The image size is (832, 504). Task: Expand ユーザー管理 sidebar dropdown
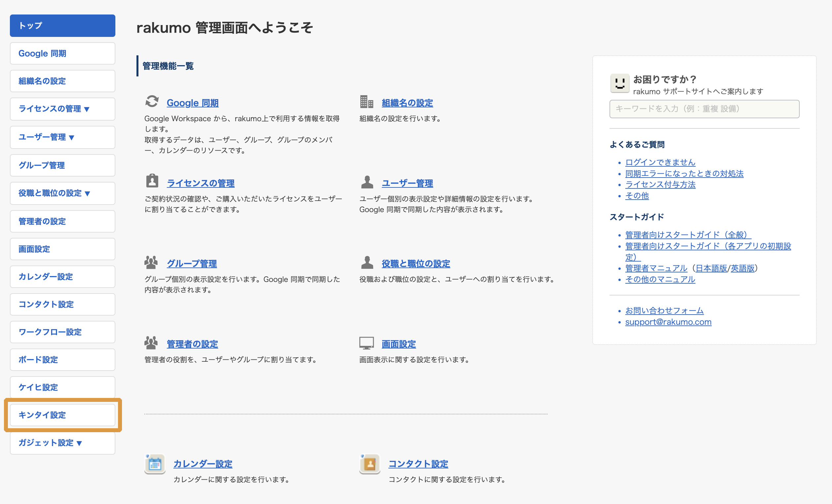63,137
